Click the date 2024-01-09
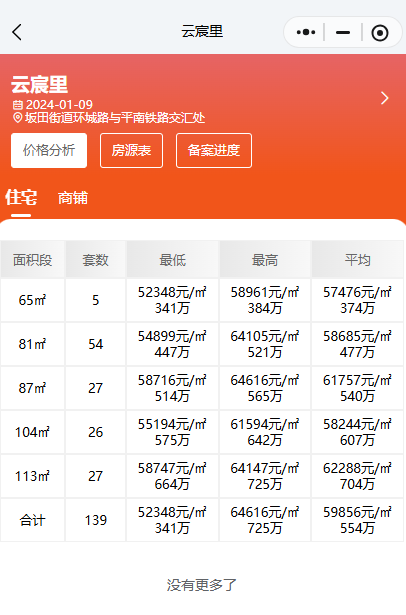The width and height of the screenshot is (406, 615). (x=59, y=105)
